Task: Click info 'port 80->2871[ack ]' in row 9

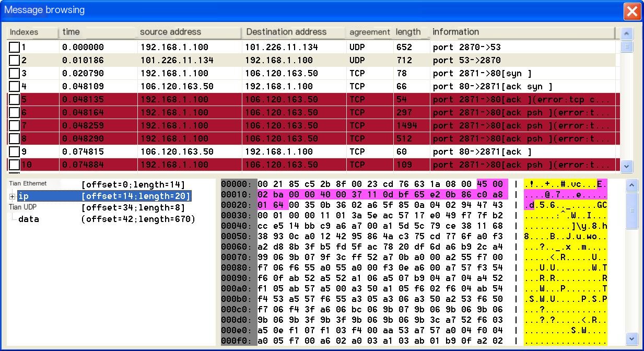Action: tap(482, 152)
